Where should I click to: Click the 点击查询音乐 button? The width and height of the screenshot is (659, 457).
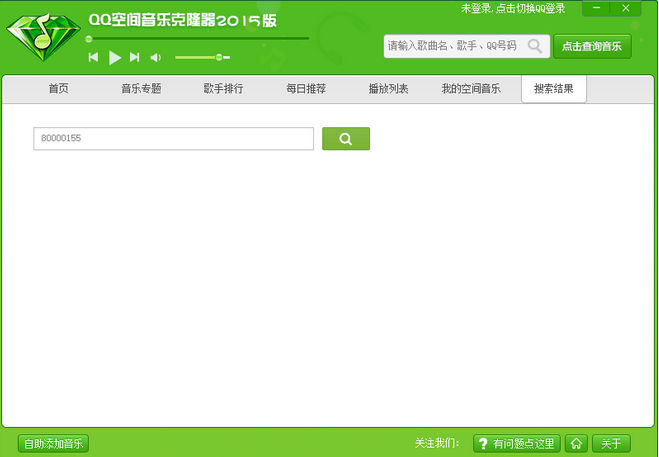point(592,46)
